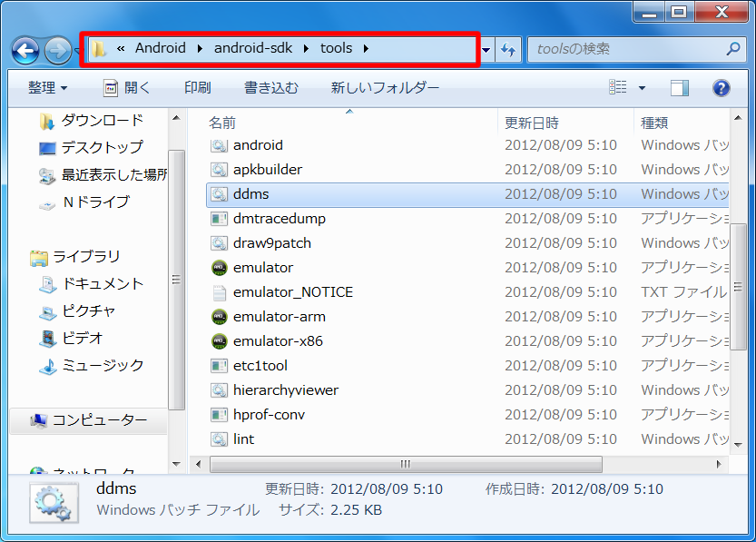Click 新しいフォルダー toolbar button
Screen dimensions: 756x542
coord(385,88)
